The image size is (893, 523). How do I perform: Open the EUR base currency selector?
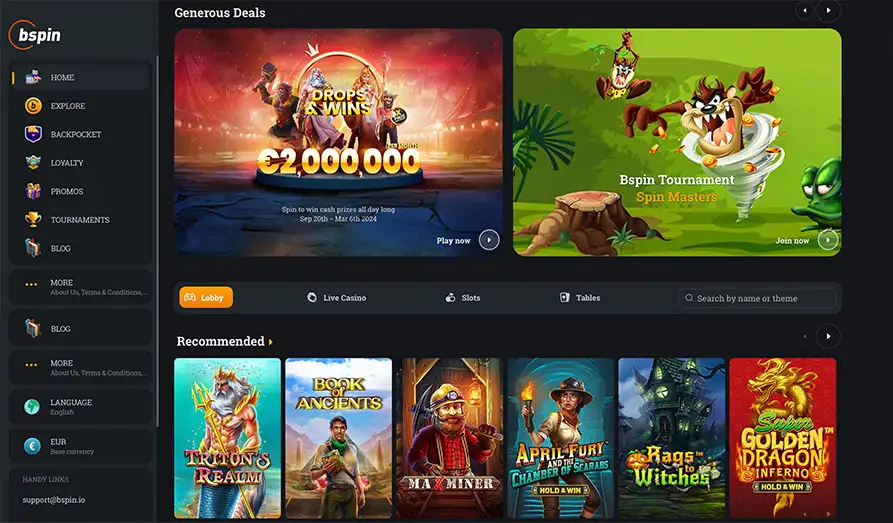(x=81, y=446)
